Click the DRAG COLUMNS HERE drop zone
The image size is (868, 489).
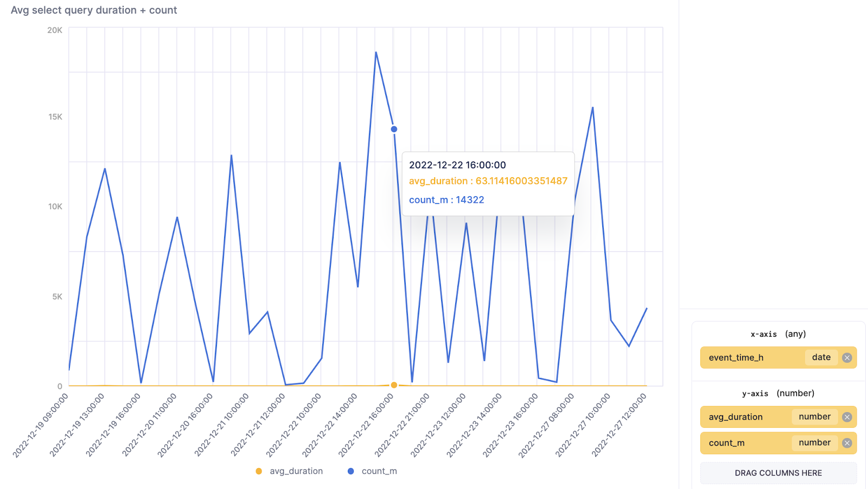coord(778,472)
